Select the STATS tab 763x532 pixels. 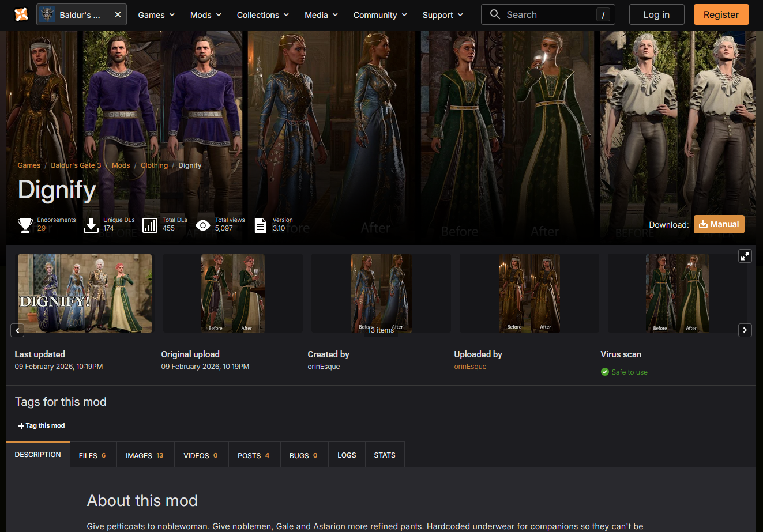(x=385, y=455)
